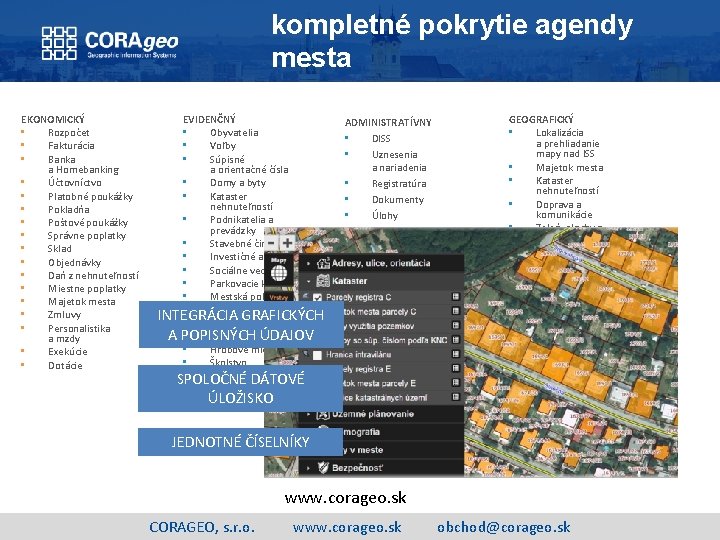
Task: Uncheck the Parcely registra C layer
Action: (317, 298)
